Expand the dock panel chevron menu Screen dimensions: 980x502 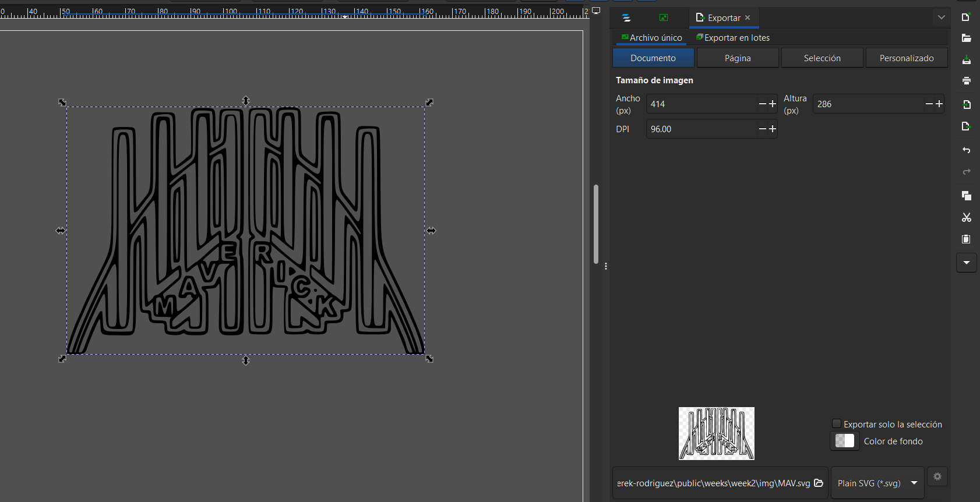click(x=941, y=17)
